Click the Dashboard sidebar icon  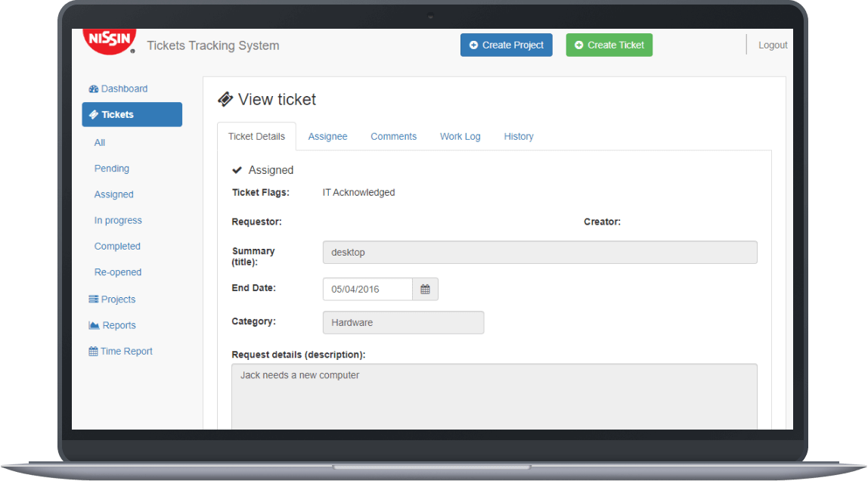pos(93,88)
